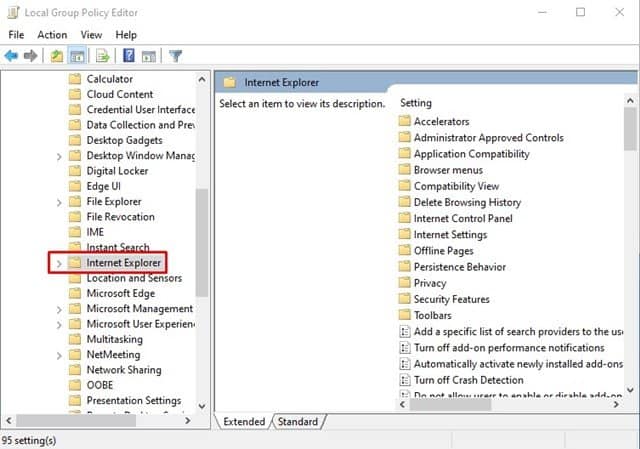The height and width of the screenshot is (449, 640).
Task: Select IME in the tree
Action: pyautogui.click(x=95, y=232)
